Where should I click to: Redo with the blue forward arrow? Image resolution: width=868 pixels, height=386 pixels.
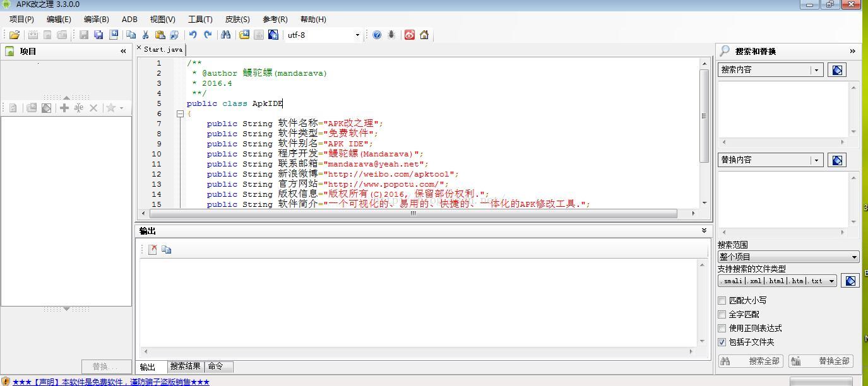[x=208, y=35]
